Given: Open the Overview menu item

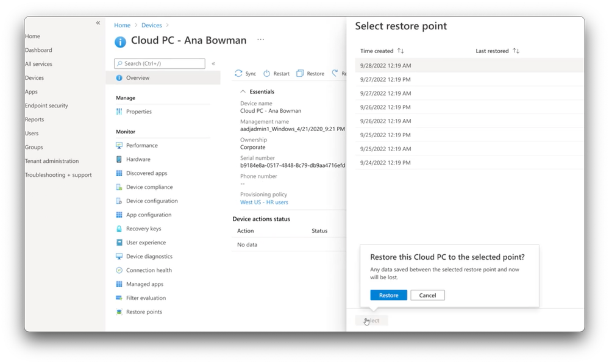Looking at the screenshot, I should 138,78.
